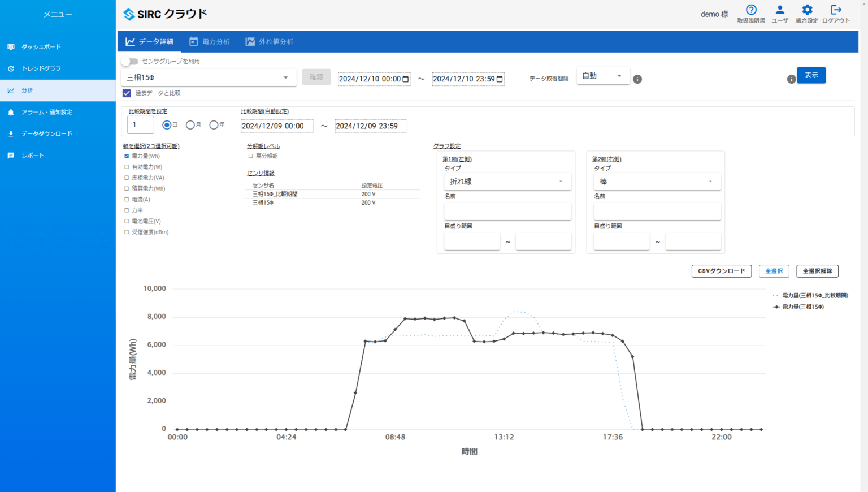The height and width of the screenshot is (492, 868).
Task: Open the 取扱説明書 help icon
Action: (751, 10)
